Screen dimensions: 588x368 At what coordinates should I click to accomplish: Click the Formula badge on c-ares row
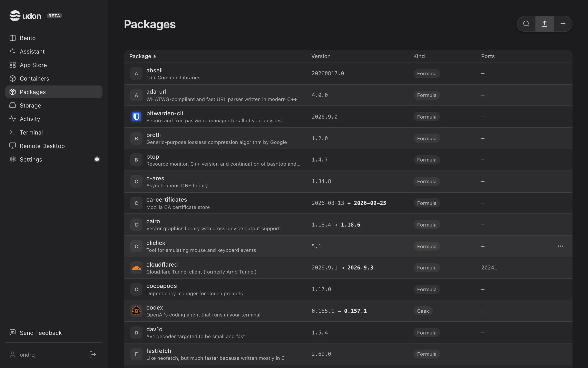tap(427, 182)
